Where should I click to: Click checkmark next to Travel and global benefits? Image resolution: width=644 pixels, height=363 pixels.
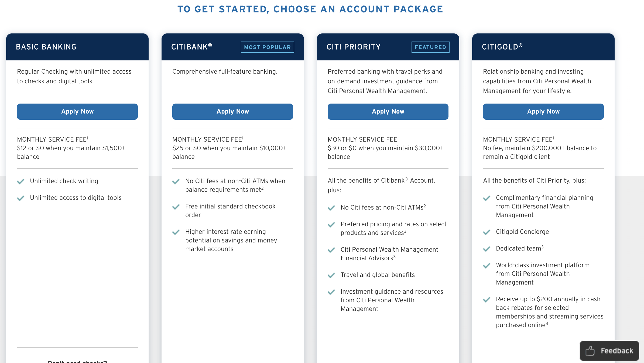pos(331,275)
